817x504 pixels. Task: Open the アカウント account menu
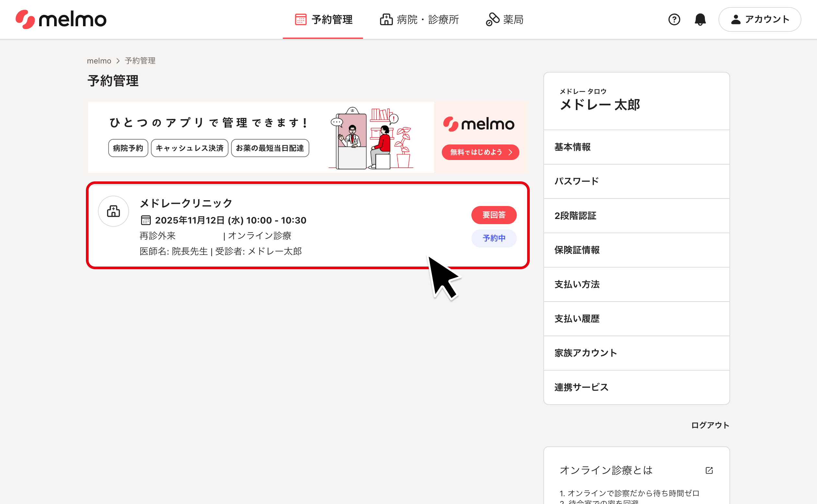coord(760,19)
